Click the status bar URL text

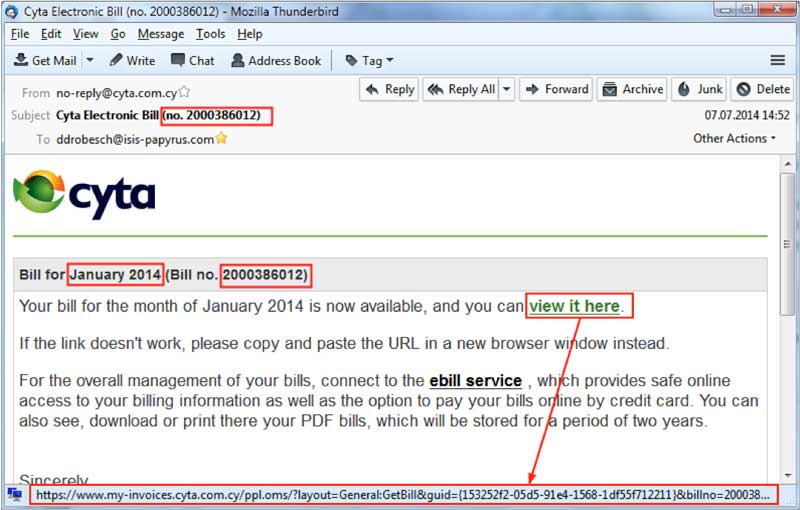tap(403, 495)
